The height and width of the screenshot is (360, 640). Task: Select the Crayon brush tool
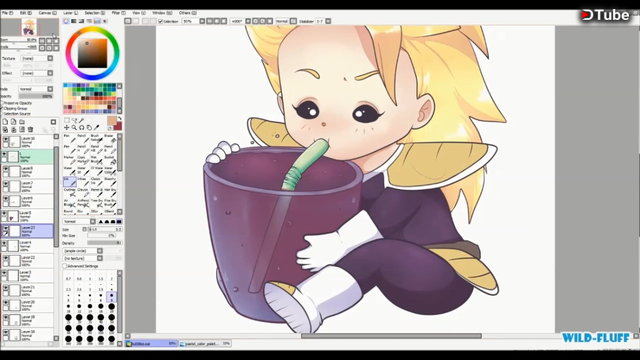coord(83,192)
